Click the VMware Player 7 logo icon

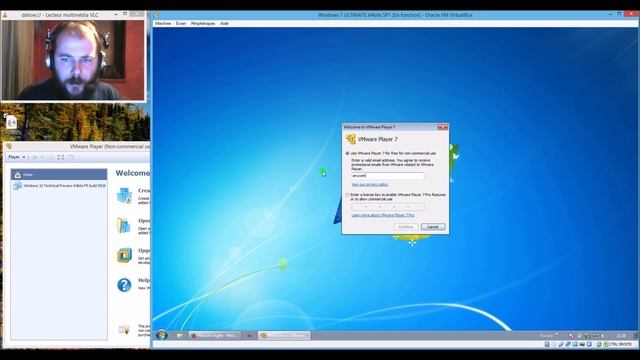351,139
